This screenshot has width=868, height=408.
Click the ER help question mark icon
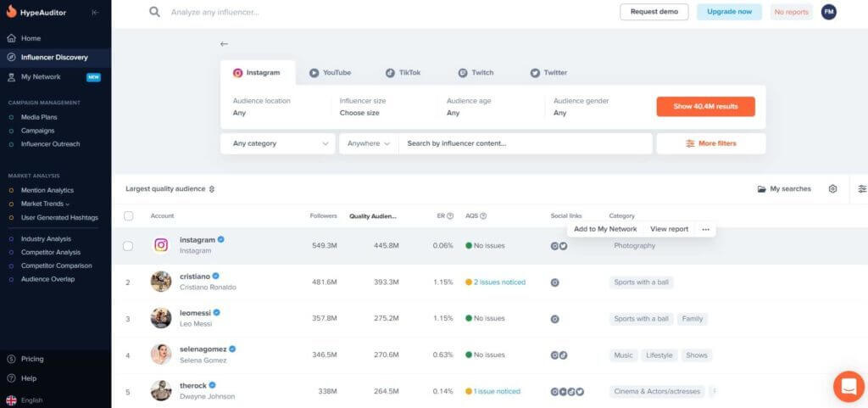tap(450, 216)
